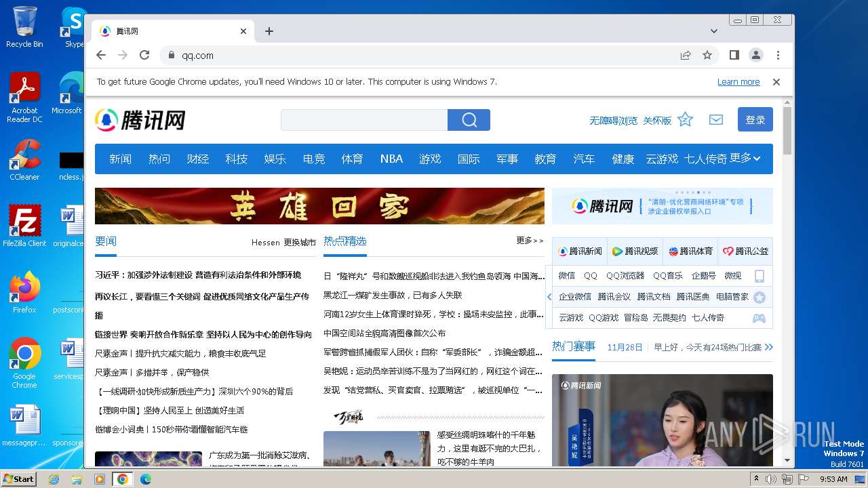Screen dimensions: 868x488
Task: Open Firefox desktop shortcut
Action: click(25, 293)
